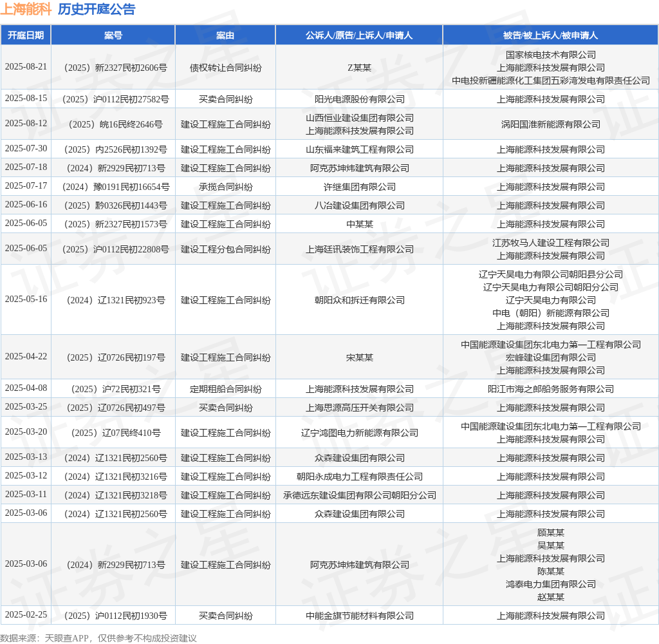Click defendant 鸿泰电力集团有限公司
Screen dimensions: 659x644
click(x=551, y=584)
